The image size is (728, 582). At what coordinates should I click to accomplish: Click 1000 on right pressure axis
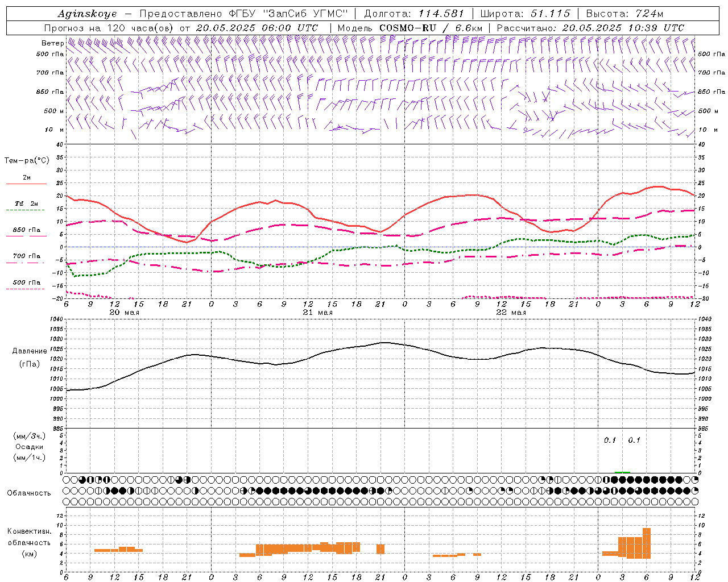click(x=705, y=399)
